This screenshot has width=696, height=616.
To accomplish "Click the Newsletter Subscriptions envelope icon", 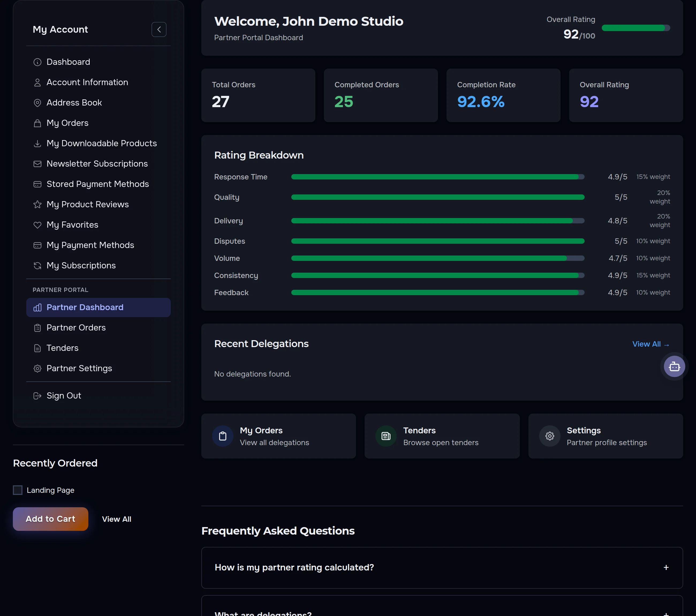I will click(37, 164).
